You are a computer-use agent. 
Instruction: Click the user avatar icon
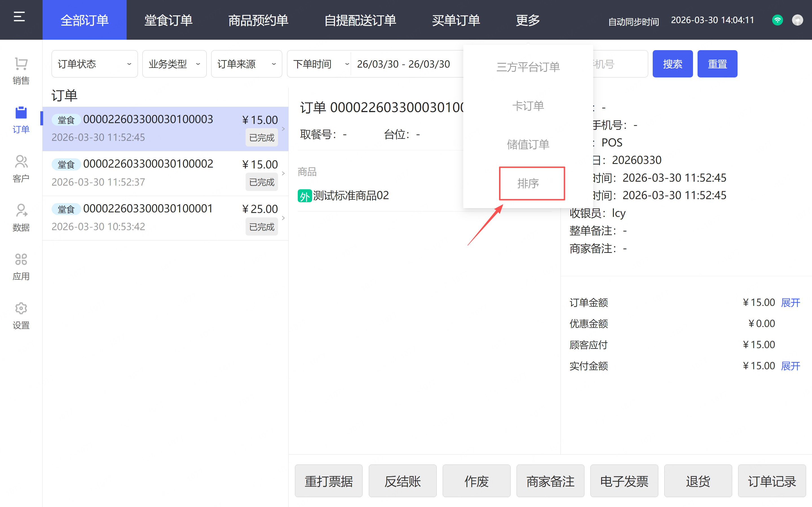pos(797,20)
